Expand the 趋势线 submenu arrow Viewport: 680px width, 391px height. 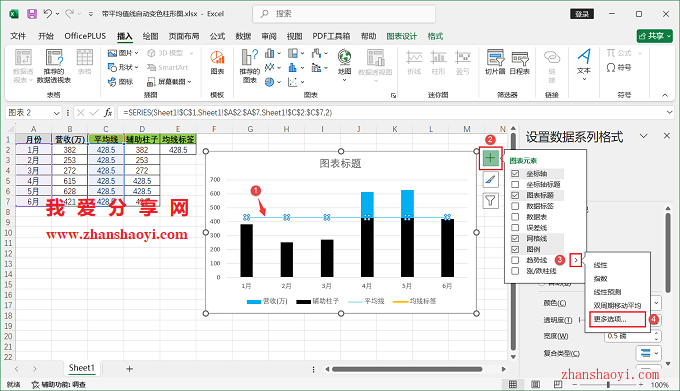[x=575, y=260]
